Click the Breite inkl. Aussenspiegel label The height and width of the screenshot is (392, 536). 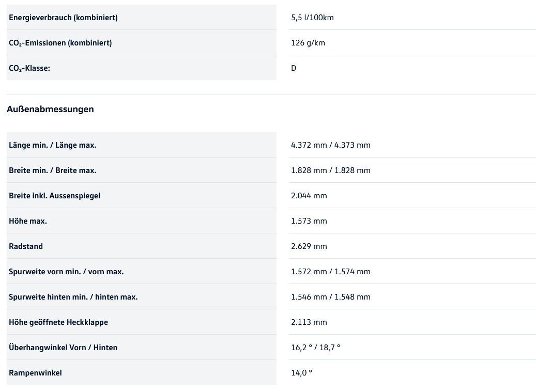(54, 196)
